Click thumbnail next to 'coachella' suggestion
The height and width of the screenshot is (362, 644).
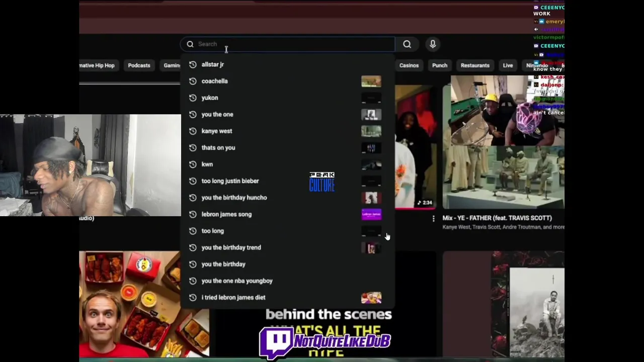pos(371,81)
